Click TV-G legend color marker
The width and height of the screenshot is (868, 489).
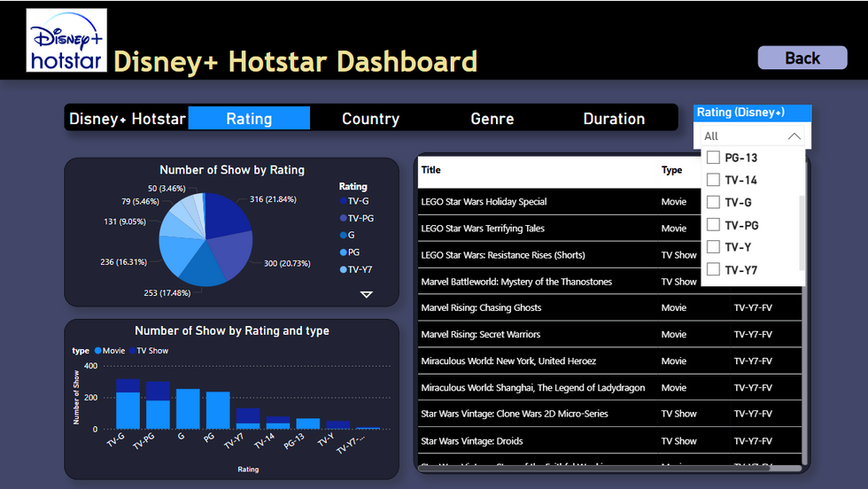tap(344, 201)
